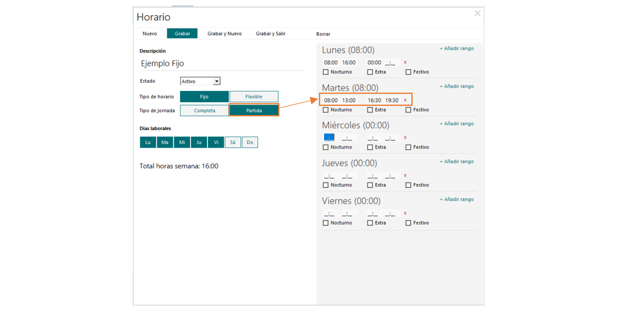The height and width of the screenshot is (309, 644).
Task: Enable Festivo for Martes
Action: 408,110
